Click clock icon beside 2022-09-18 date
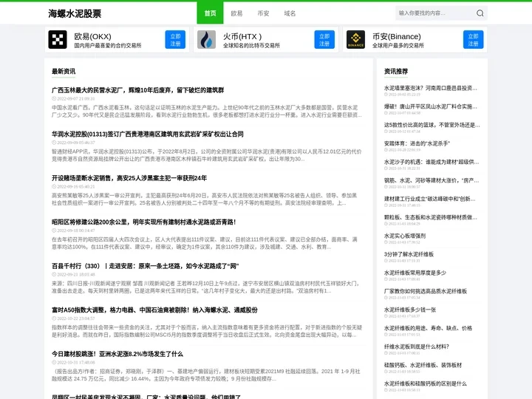The width and height of the screenshot is (532, 399). click(54, 231)
